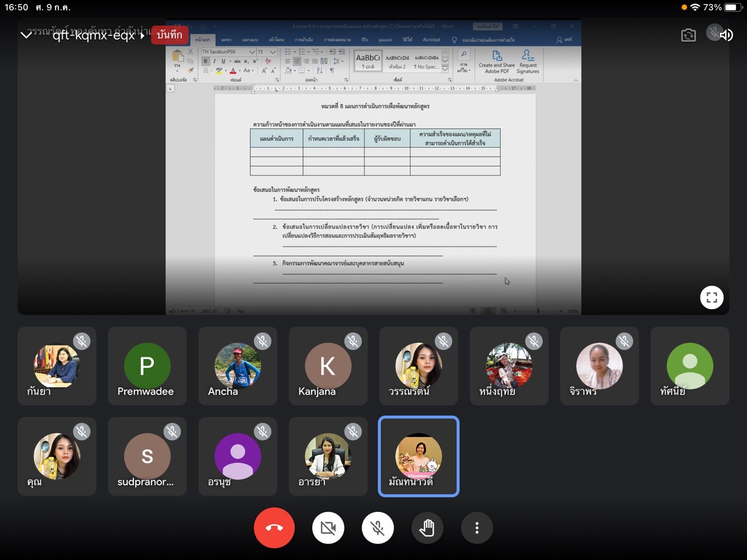Screen dimensions: 747x560
Task: Toggle the camera on
Action: [x=328, y=528]
